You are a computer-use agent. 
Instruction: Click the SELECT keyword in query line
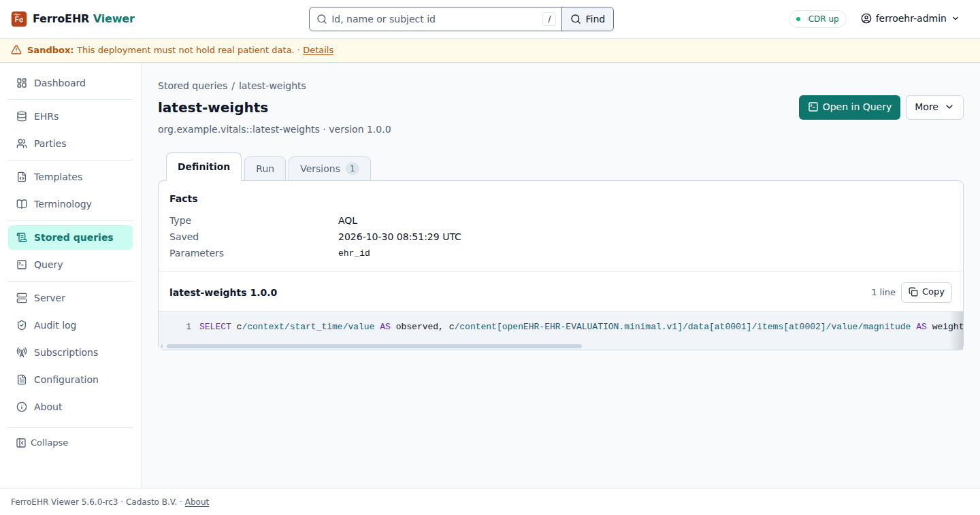pyautogui.click(x=215, y=327)
